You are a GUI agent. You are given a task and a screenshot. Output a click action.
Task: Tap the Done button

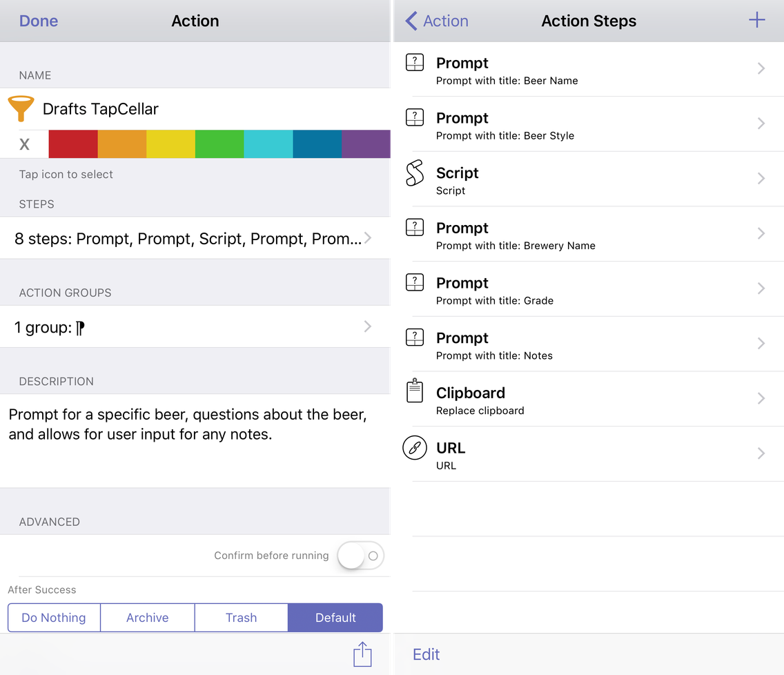pyautogui.click(x=39, y=21)
